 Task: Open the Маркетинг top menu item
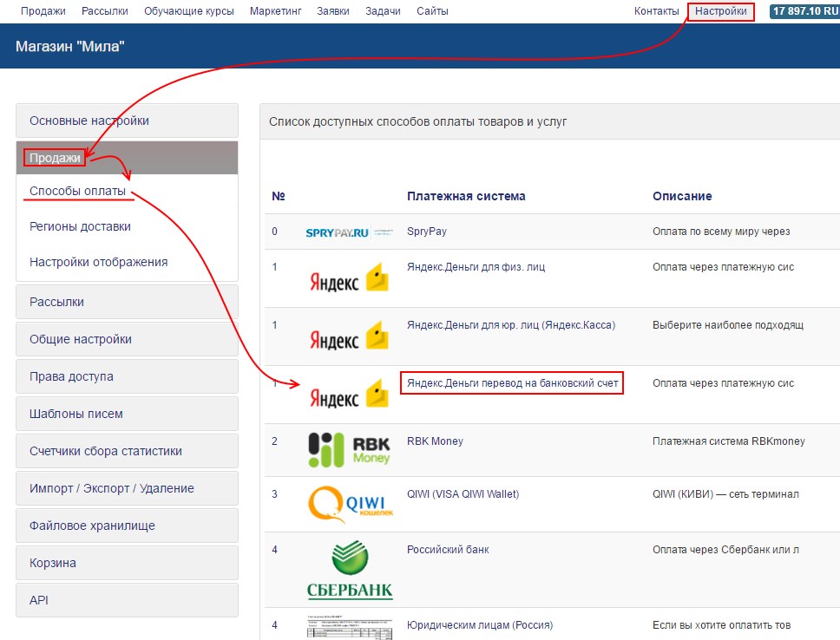click(x=275, y=11)
